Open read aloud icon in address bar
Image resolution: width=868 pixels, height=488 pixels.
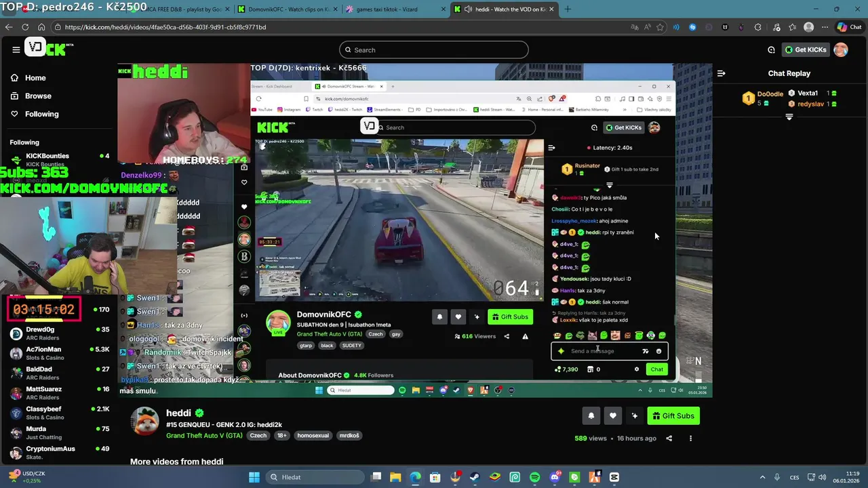click(647, 27)
